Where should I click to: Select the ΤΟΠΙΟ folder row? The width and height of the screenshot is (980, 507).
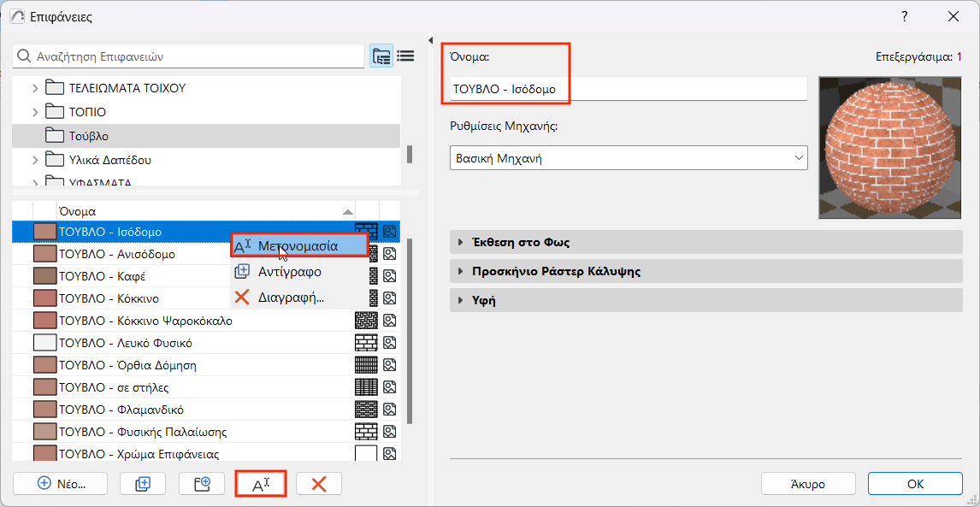205,112
